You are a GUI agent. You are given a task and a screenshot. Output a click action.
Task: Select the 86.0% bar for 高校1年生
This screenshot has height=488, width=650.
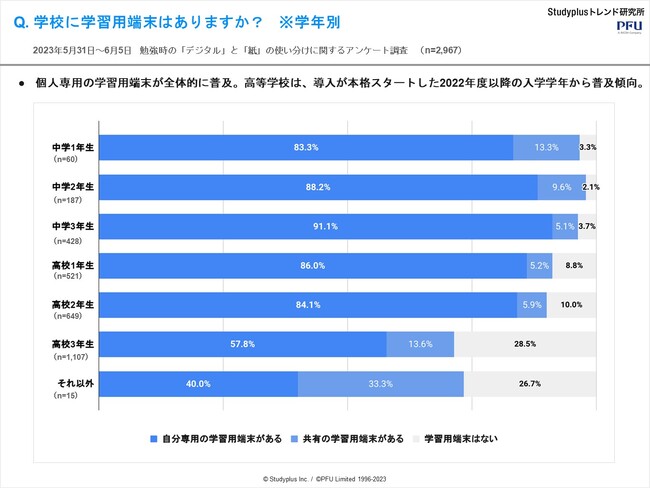pyautogui.click(x=313, y=266)
